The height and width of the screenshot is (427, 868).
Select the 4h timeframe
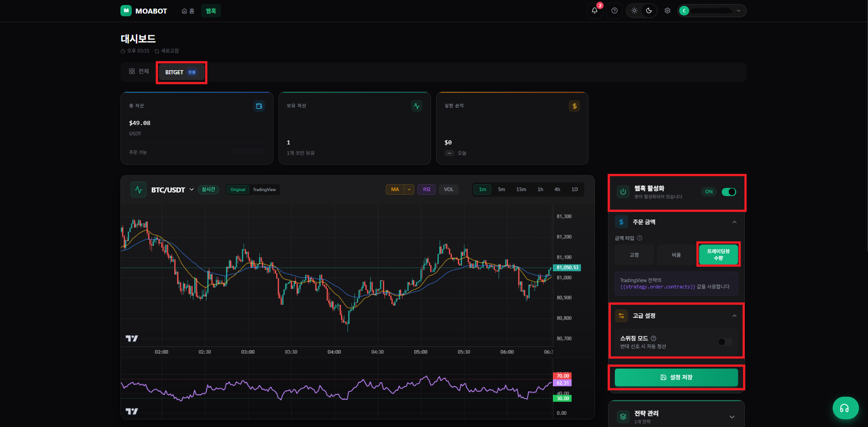[557, 189]
